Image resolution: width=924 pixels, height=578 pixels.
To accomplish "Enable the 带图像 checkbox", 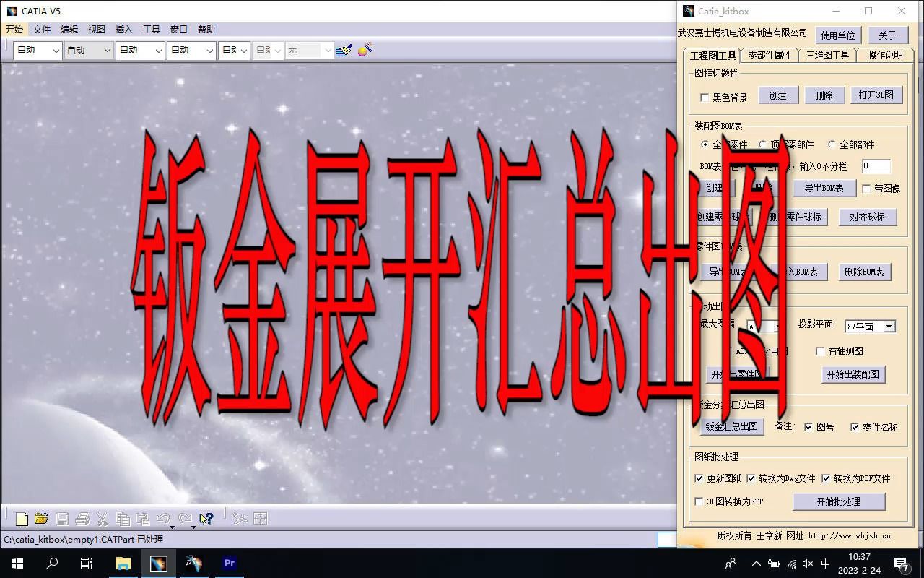I will 867,189.
